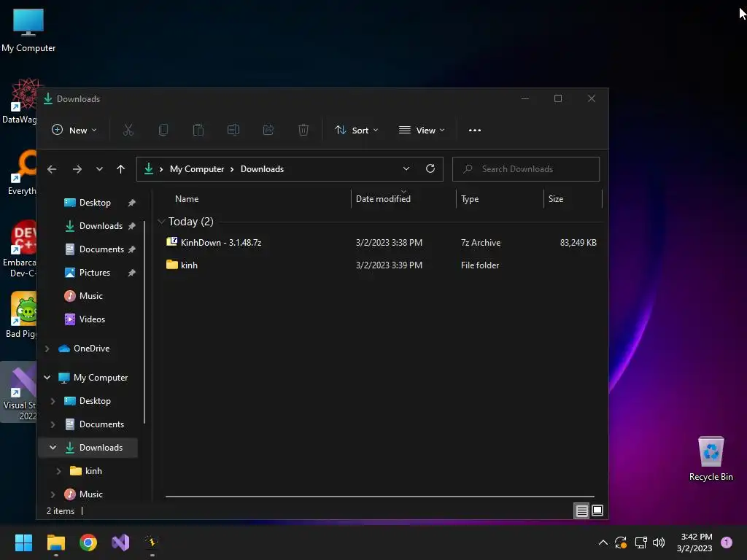Viewport: 747px width, 560px height.
Task: Expand Desktop under My Computer
Action: [53, 401]
